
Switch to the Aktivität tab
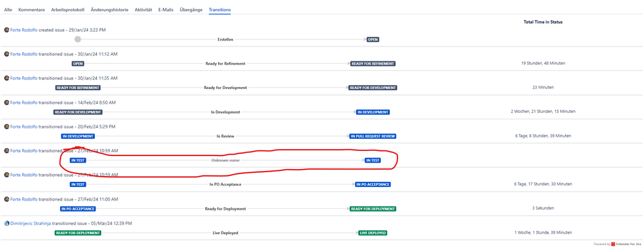[143, 10]
